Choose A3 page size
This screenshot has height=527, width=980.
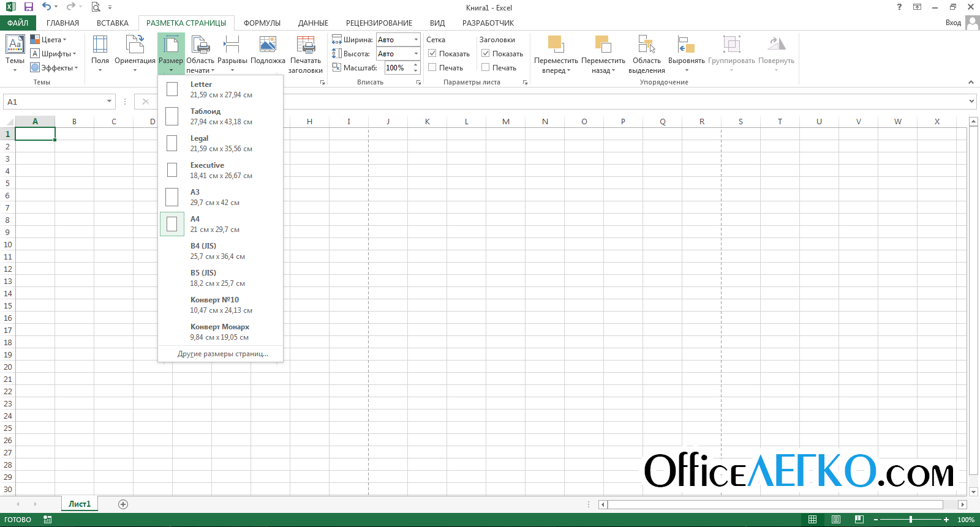point(221,197)
